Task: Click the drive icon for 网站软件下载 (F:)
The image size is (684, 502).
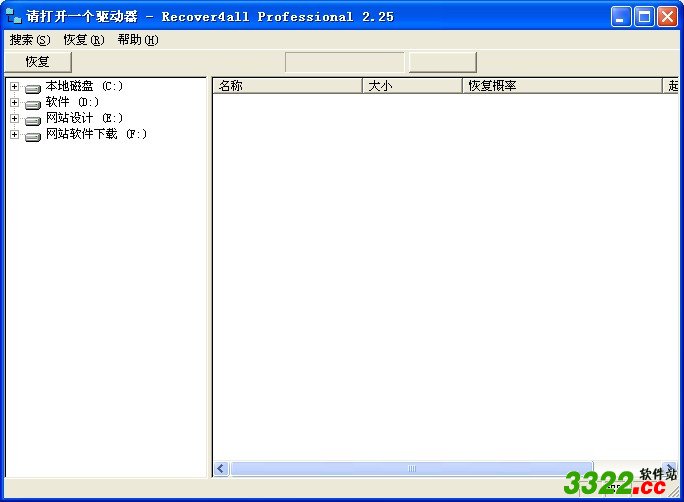Action: [33, 136]
